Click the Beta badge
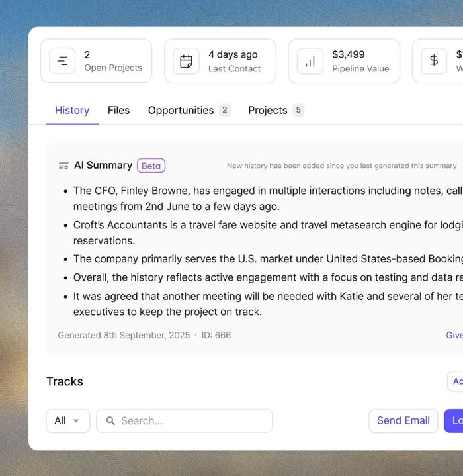The image size is (463, 476). click(x=151, y=166)
